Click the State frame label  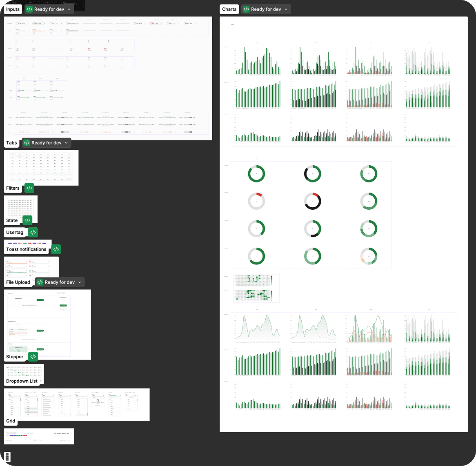click(x=12, y=221)
